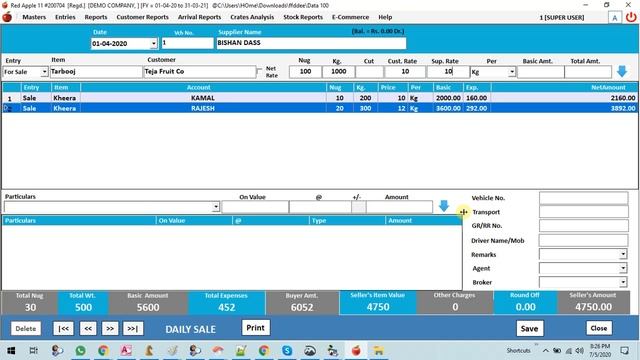640x360 pixels.
Task: Click the Kg field showing 1000
Action: tap(338, 72)
